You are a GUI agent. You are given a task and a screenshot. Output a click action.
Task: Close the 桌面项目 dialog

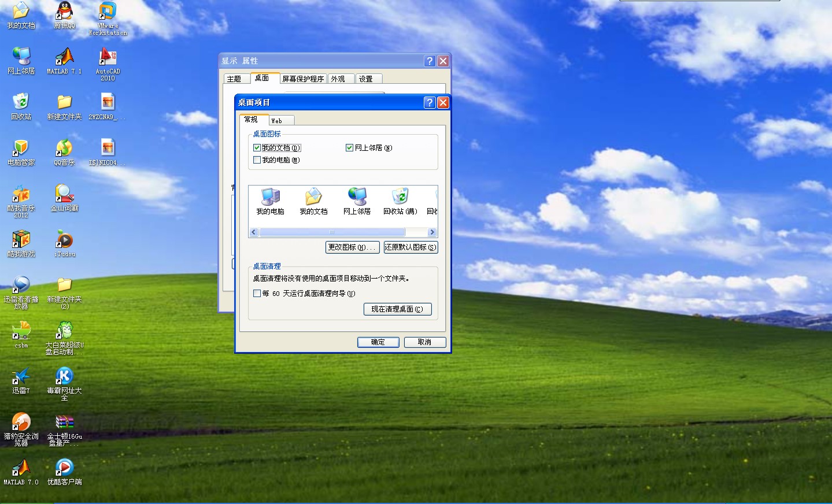click(x=443, y=102)
